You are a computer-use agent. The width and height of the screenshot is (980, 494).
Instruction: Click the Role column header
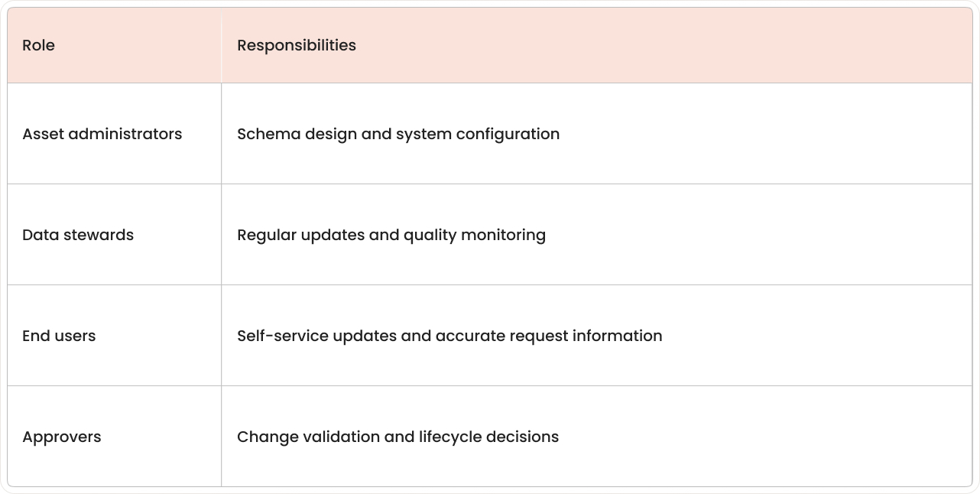pyautogui.click(x=38, y=46)
